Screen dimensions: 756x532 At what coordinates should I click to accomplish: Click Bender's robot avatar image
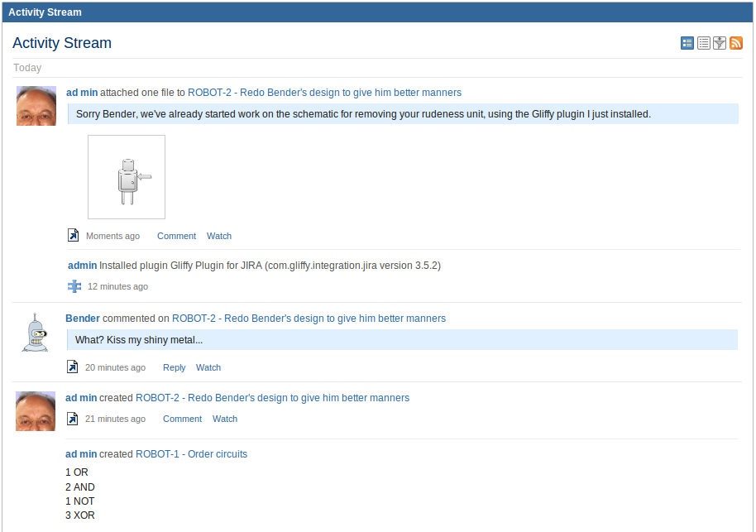(x=36, y=332)
